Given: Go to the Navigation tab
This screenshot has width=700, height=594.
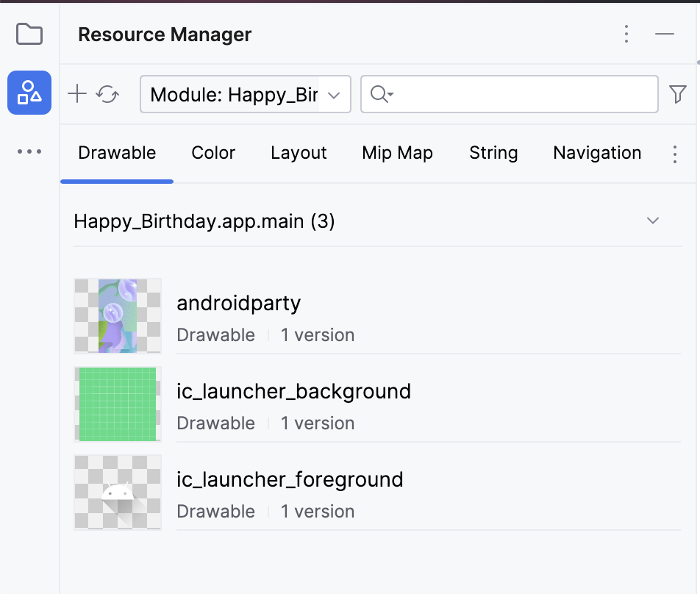Looking at the screenshot, I should tap(597, 153).
